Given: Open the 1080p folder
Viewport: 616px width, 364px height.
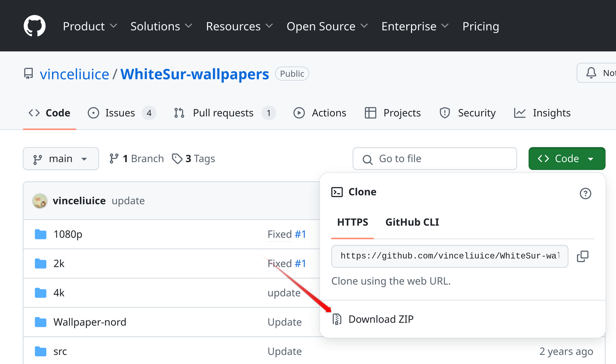Looking at the screenshot, I should [x=68, y=234].
